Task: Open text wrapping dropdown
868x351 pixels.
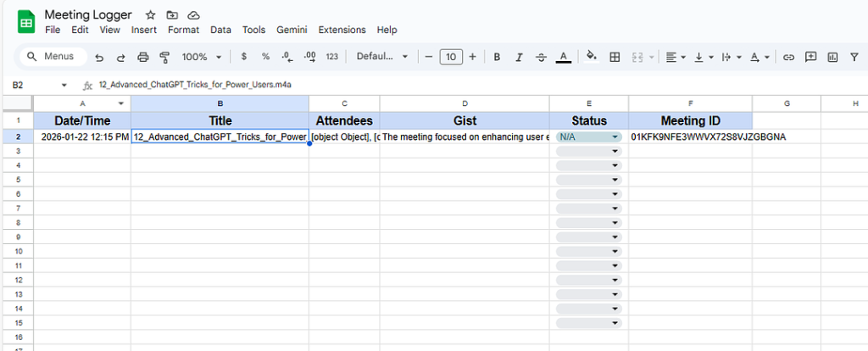Action: point(732,57)
